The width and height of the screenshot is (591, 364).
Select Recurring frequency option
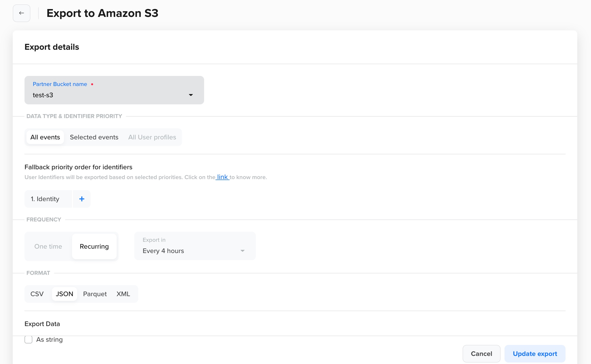pyautogui.click(x=94, y=246)
